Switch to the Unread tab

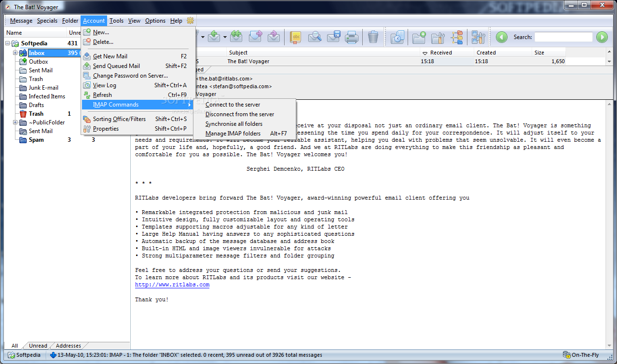click(x=38, y=346)
